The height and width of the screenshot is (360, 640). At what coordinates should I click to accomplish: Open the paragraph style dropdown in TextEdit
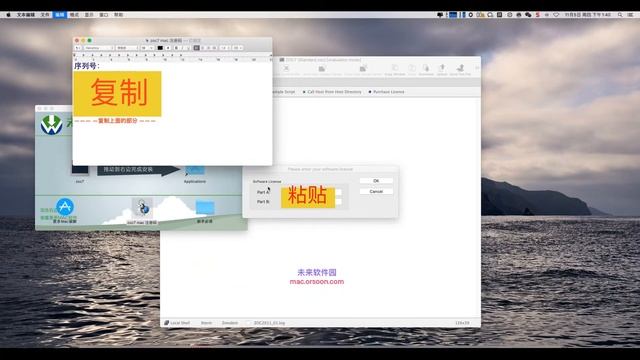tap(78, 48)
